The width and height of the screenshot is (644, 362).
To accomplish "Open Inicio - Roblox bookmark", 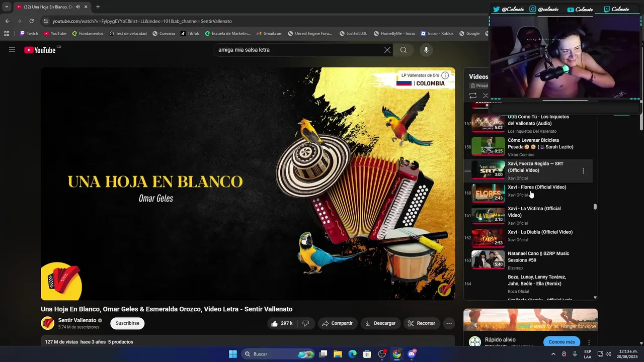I will (437, 34).
